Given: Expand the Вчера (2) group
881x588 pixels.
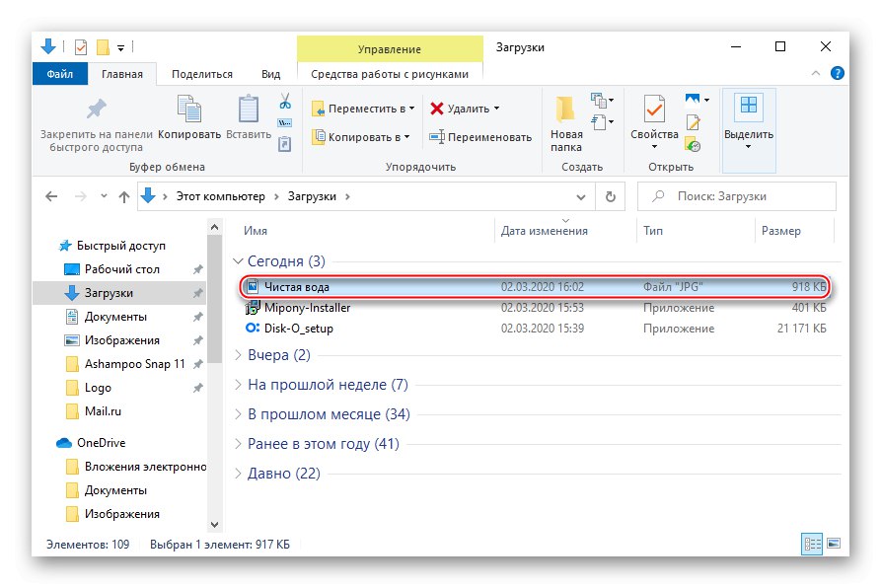Looking at the screenshot, I should pos(238,355).
